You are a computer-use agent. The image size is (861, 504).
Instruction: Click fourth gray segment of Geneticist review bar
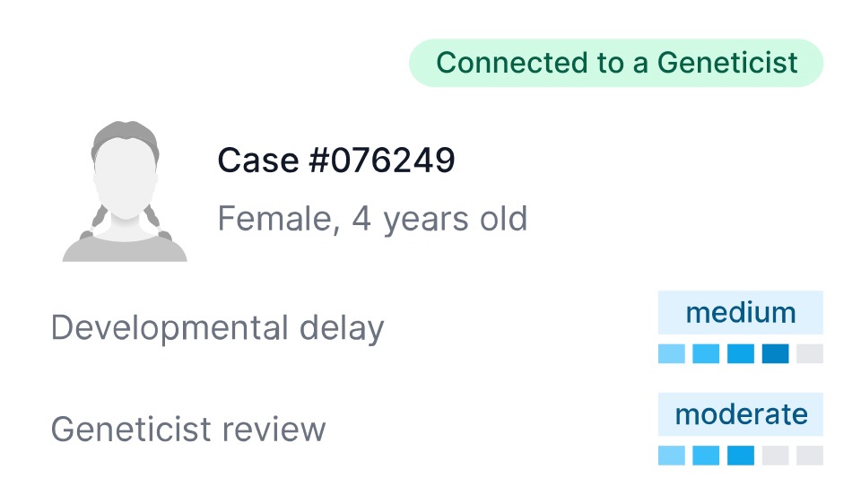tap(775, 456)
